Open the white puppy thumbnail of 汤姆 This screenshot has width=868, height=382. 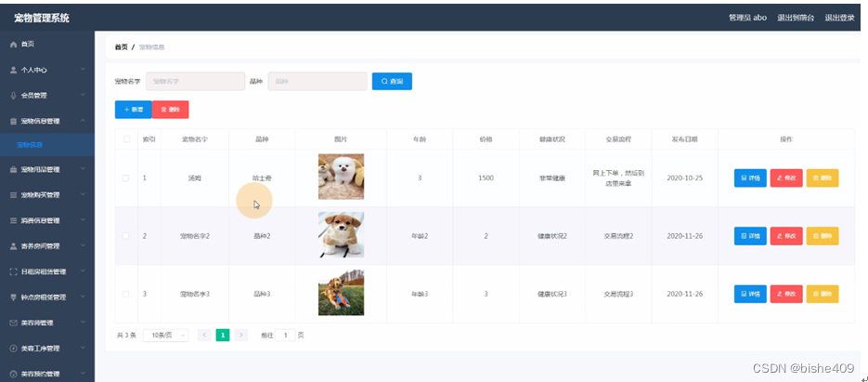(341, 177)
